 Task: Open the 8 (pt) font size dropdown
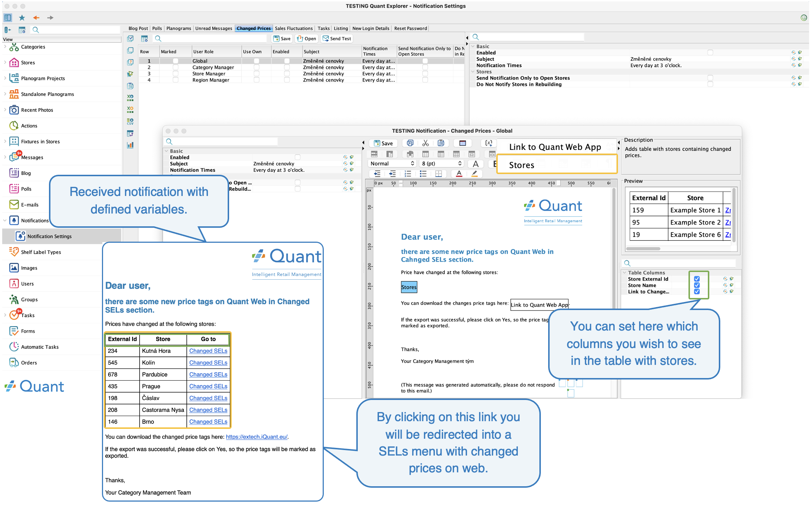[x=441, y=164]
